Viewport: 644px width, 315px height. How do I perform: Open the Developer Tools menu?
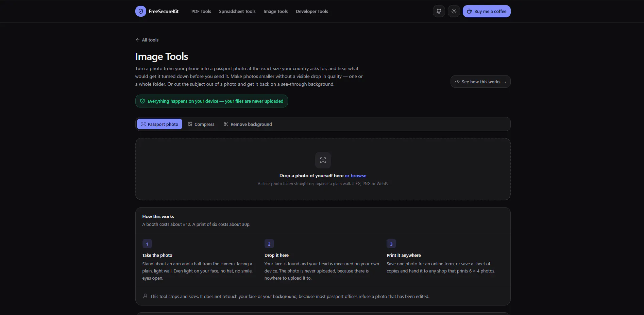coord(312,11)
